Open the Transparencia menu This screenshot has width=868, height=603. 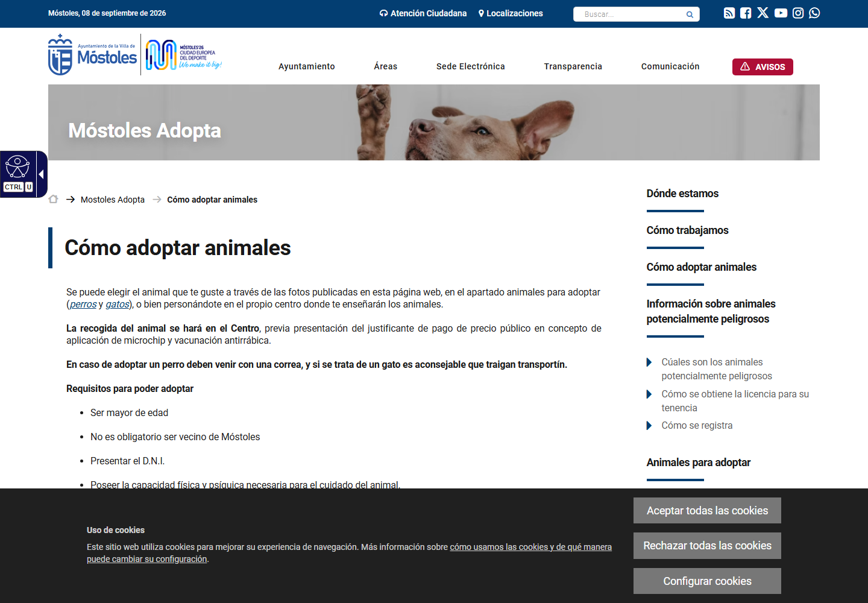pyautogui.click(x=573, y=66)
